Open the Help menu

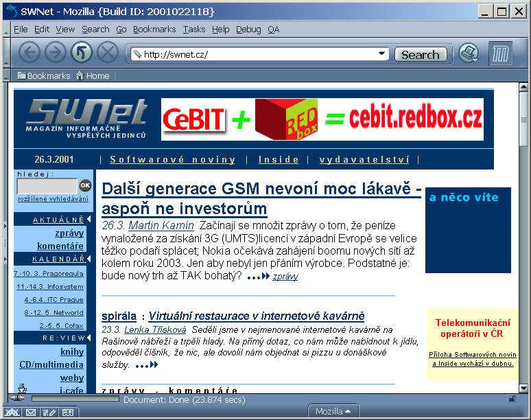click(x=220, y=30)
